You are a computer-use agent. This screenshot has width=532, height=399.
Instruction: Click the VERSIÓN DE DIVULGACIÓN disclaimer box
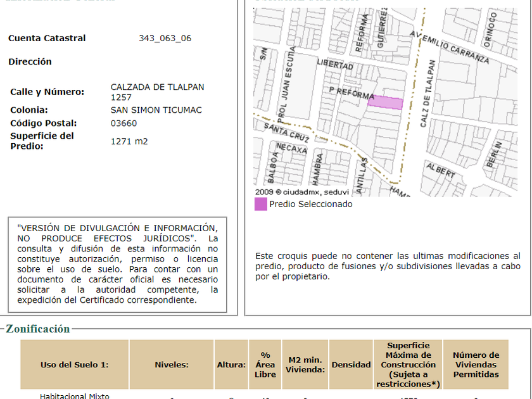(x=117, y=265)
